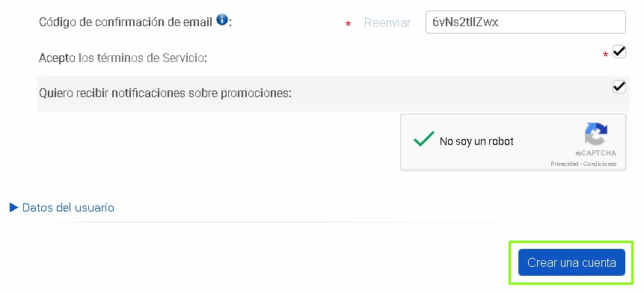
Task: Click the Código de confirmación de email label
Action: click(126, 22)
